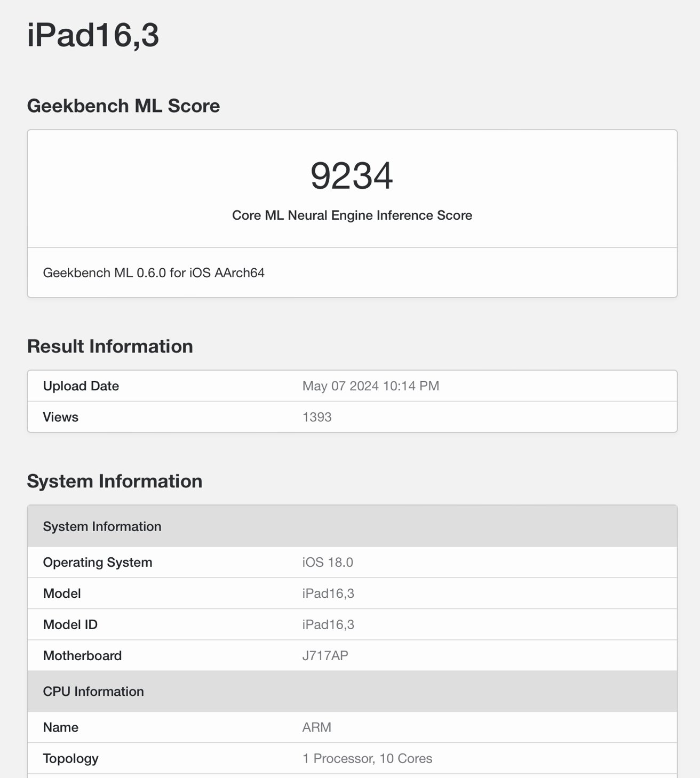The image size is (700, 778).
Task: Select the Geekbench ML Score heading
Action: coord(123,106)
